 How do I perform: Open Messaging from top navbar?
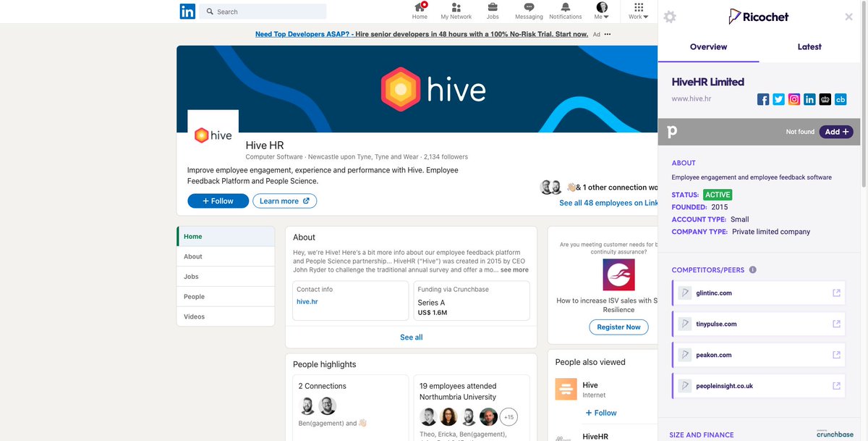(529, 11)
